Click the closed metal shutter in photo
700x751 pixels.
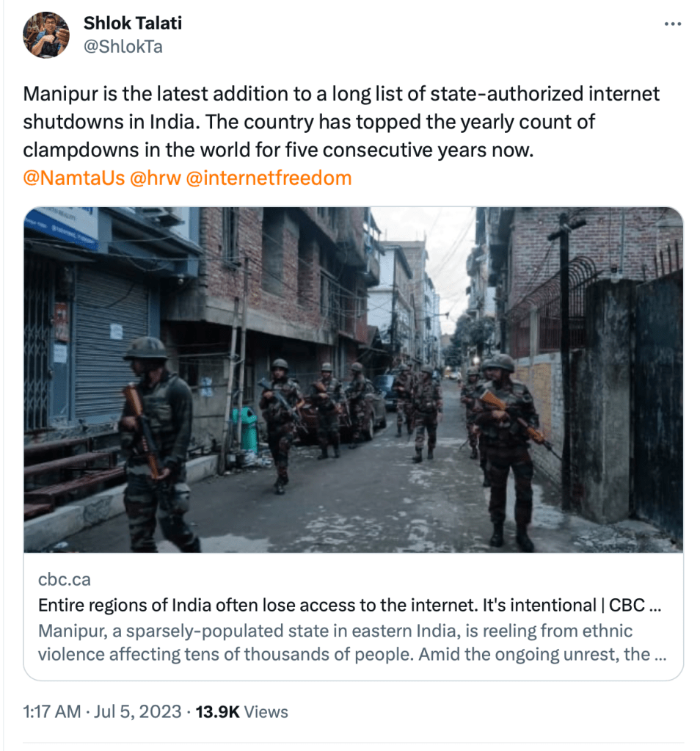pyautogui.click(x=111, y=344)
